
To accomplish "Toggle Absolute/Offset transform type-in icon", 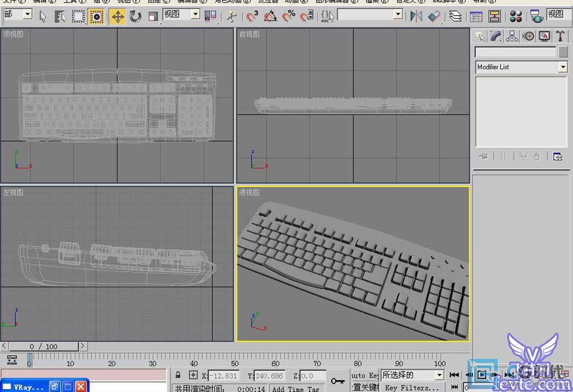I will click(x=194, y=375).
